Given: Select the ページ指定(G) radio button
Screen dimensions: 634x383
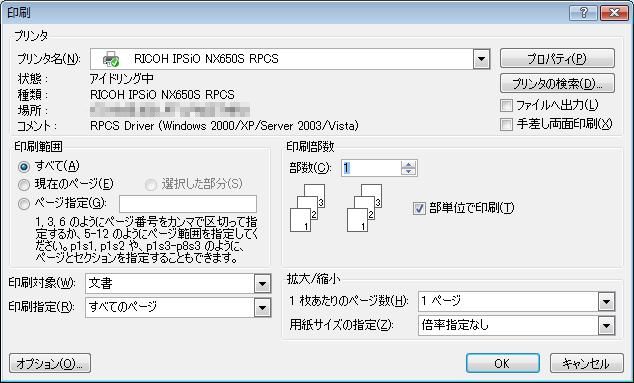Looking at the screenshot, I should click(x=24, y=204).
